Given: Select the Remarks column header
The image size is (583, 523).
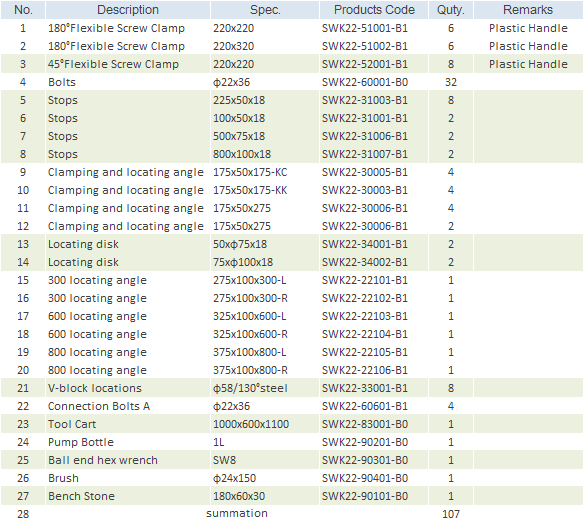Looking at the screenshot, I should [528, 10].
